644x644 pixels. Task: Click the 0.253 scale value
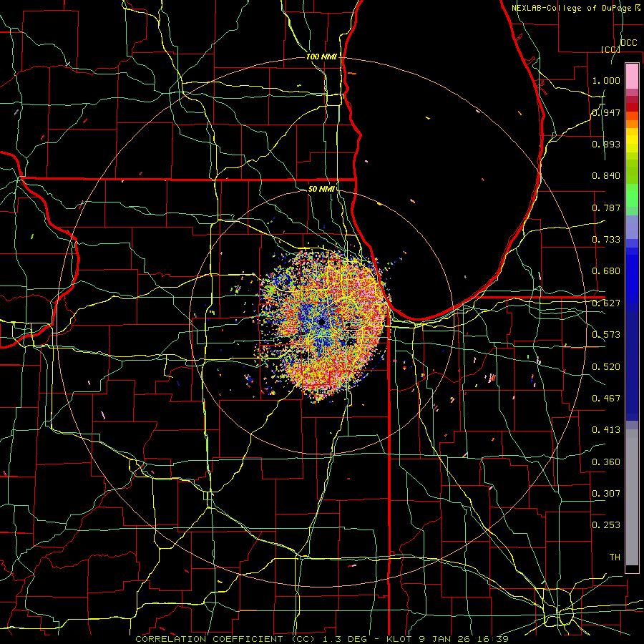click(x=606, y=525)
